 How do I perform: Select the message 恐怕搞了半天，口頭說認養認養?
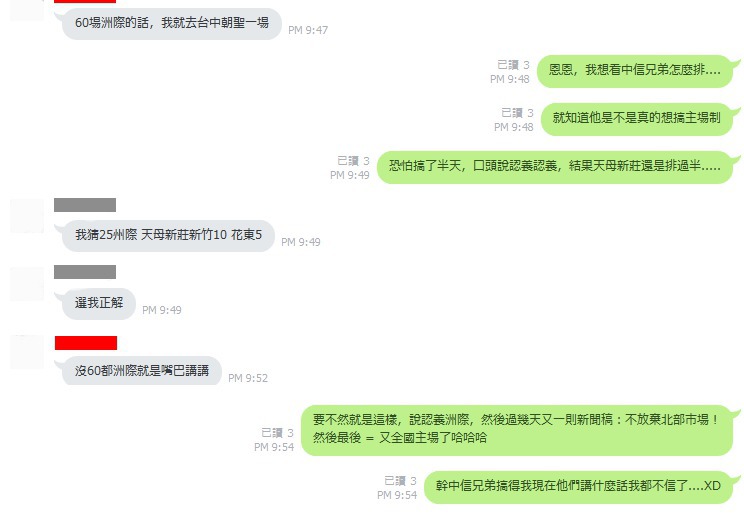coord(555,167)
